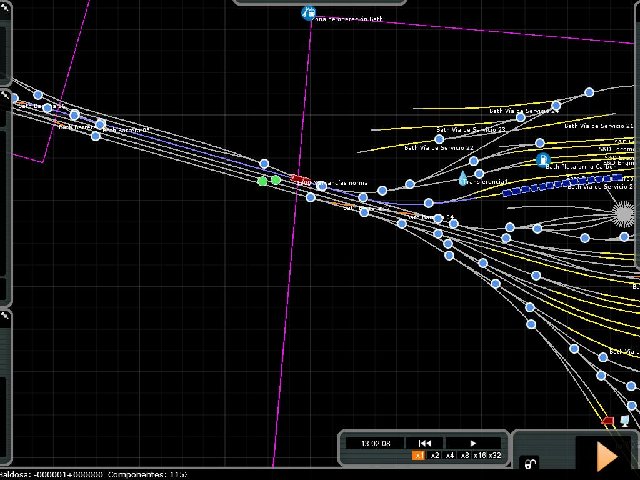Click the simulation clock time display
640x480 pixels.
click(376, 442)
